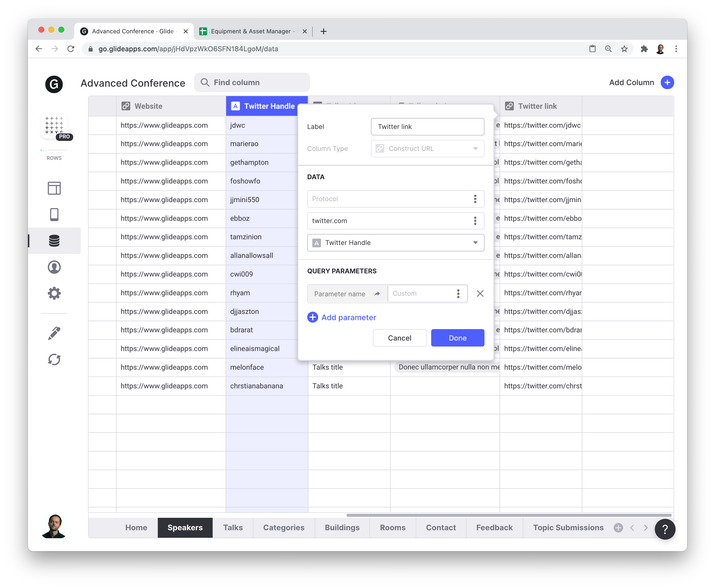Click the reload sheet sync icon

pyautogui.click(x=54, y=359)
